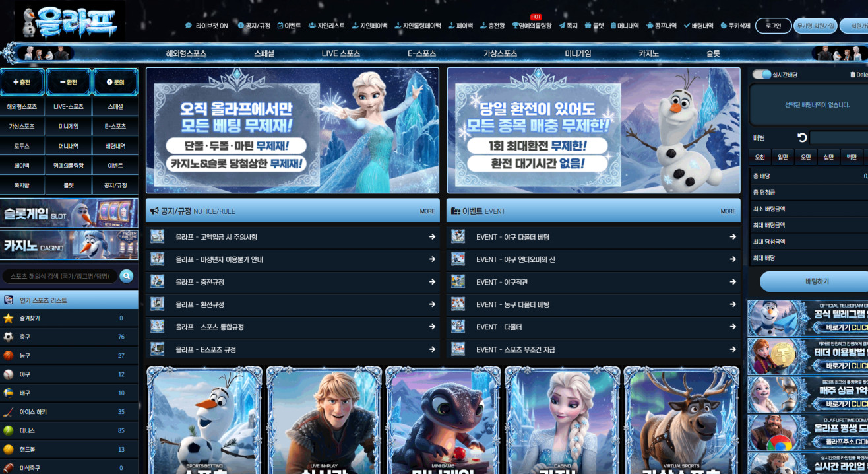
Task: Select the 농구 basketball icon
Action: pos(9,355)
